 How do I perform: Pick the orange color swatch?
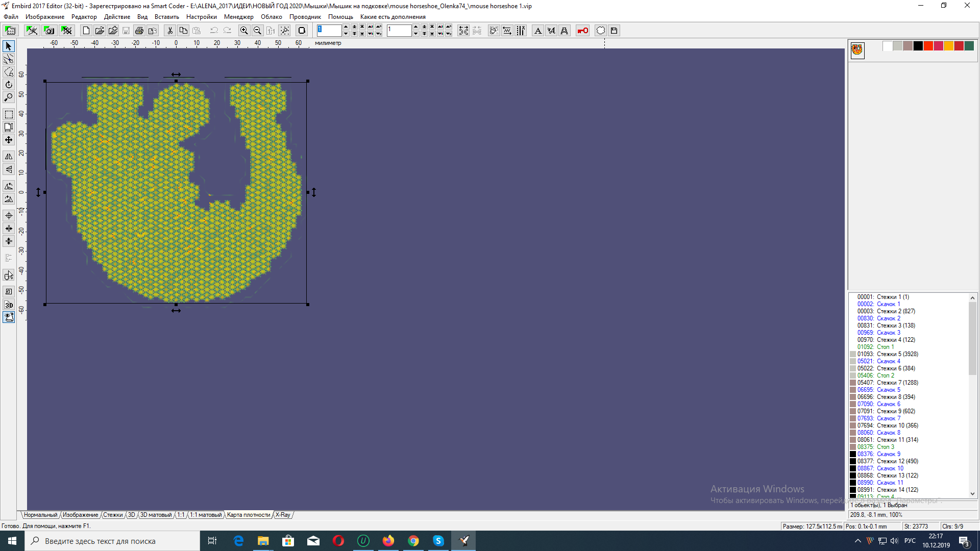[x=949, y=46]
